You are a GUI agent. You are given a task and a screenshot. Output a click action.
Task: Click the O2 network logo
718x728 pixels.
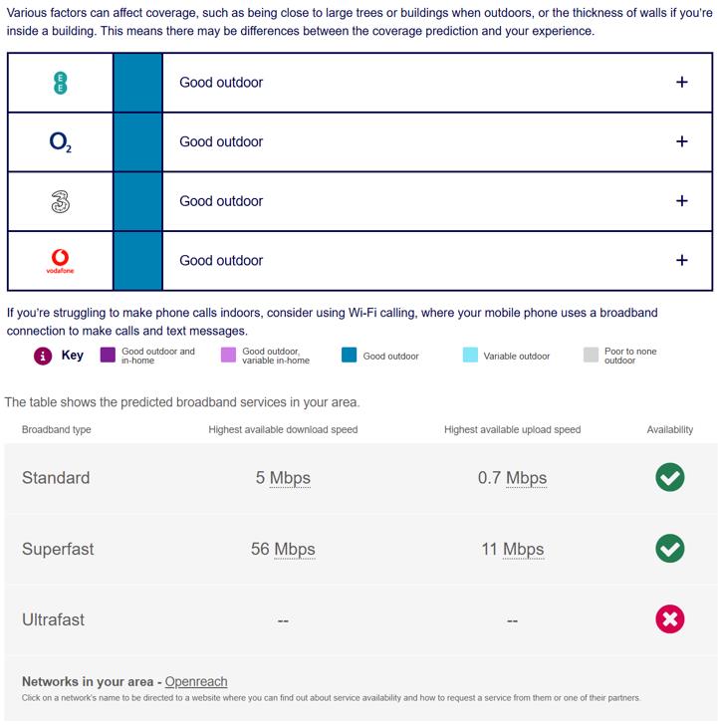60,142
